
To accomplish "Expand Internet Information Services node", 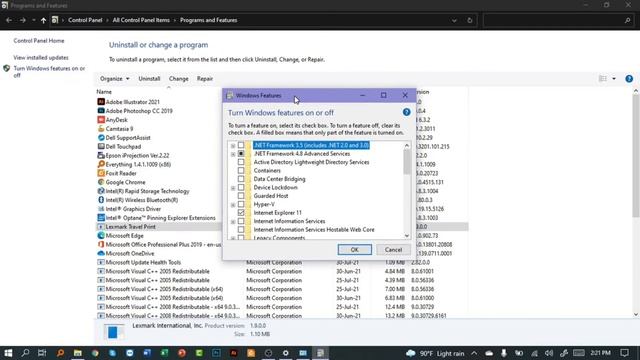I will coord(233,222).
